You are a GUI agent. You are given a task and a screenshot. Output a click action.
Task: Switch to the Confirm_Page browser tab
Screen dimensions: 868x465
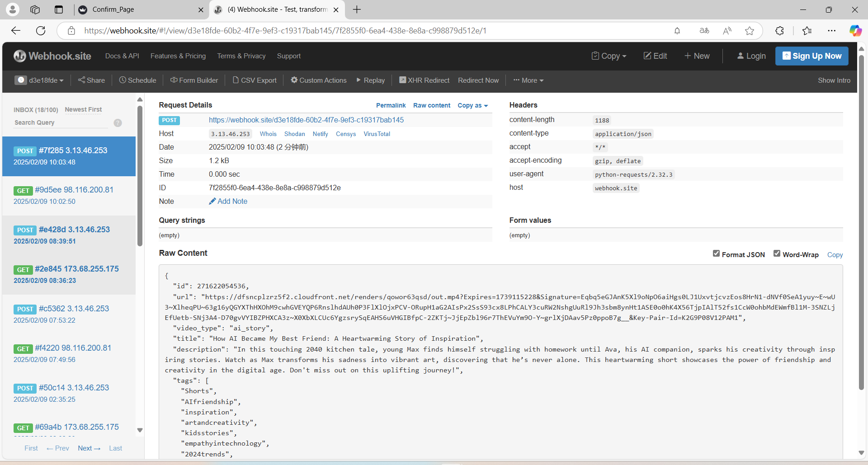click(141, 9)
